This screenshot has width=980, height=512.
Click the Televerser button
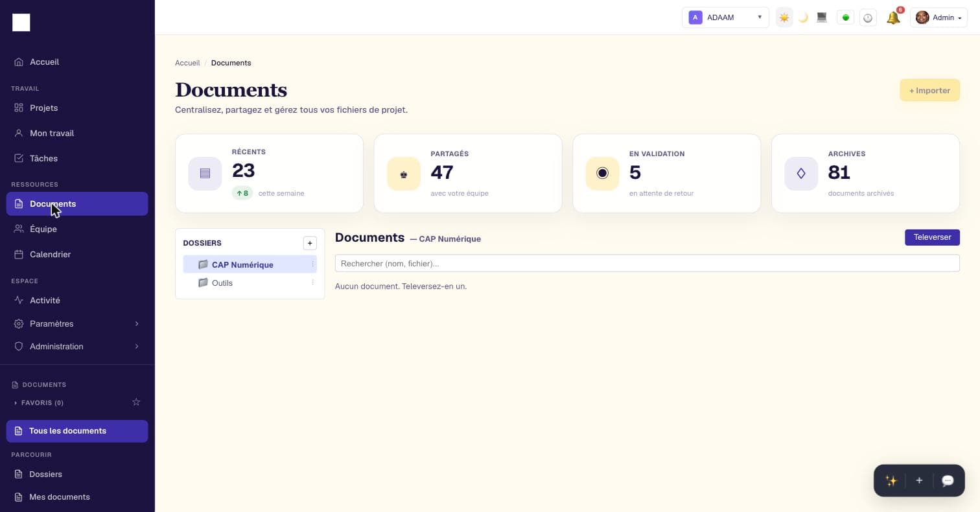tap(932, 237)
